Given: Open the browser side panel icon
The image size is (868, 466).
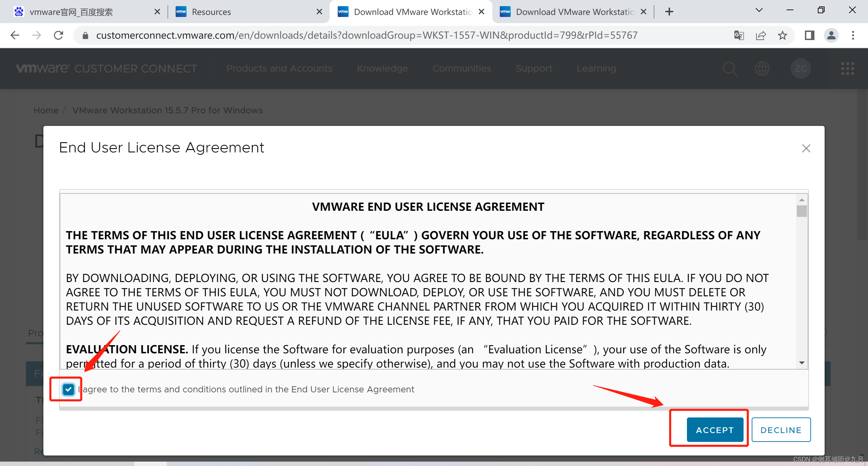Looking at the screenshot, I should tap(809, 35).
